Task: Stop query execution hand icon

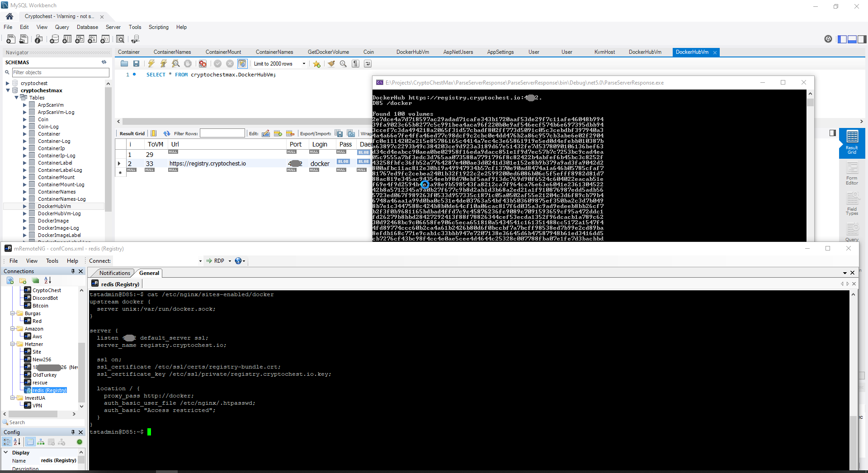Action: point(188,64)
